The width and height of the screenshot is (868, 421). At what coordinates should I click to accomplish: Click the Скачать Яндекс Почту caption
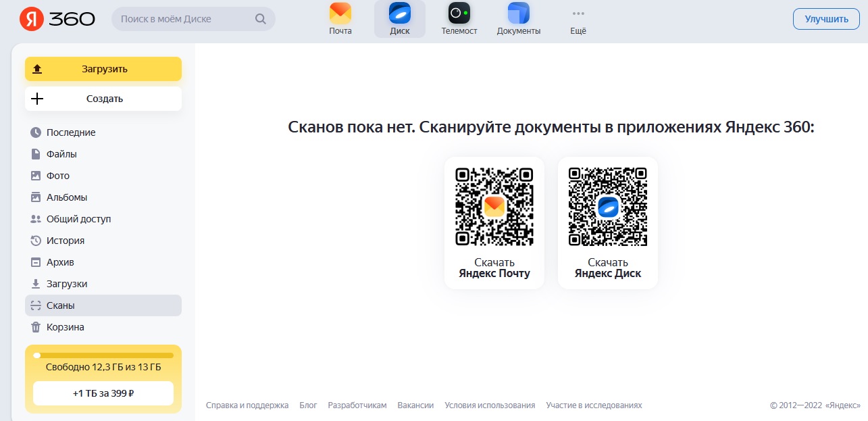click(x=494, y=268)
